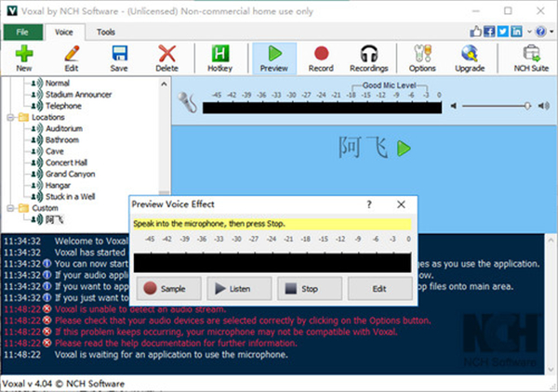Viewport: 558px width, 392px height.
Task: Open the Hotkey settings icon
Action: coord(221,58)
